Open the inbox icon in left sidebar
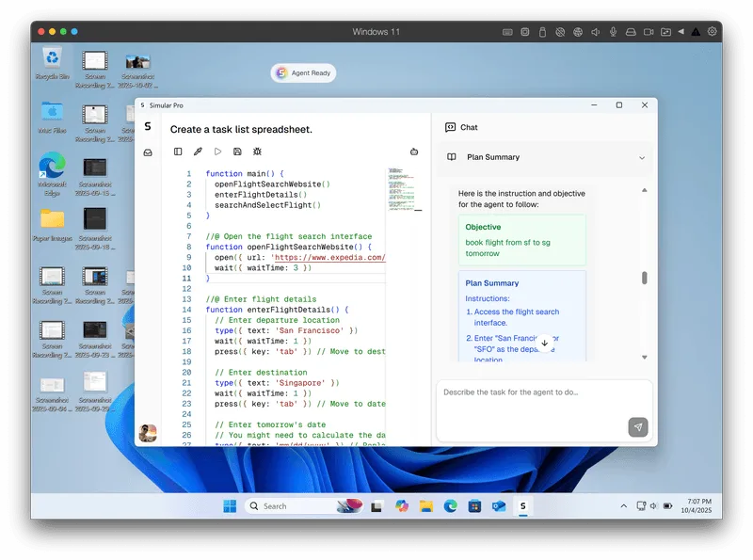Viewport: 753px width, 560px height. click(x=148, y=152)
